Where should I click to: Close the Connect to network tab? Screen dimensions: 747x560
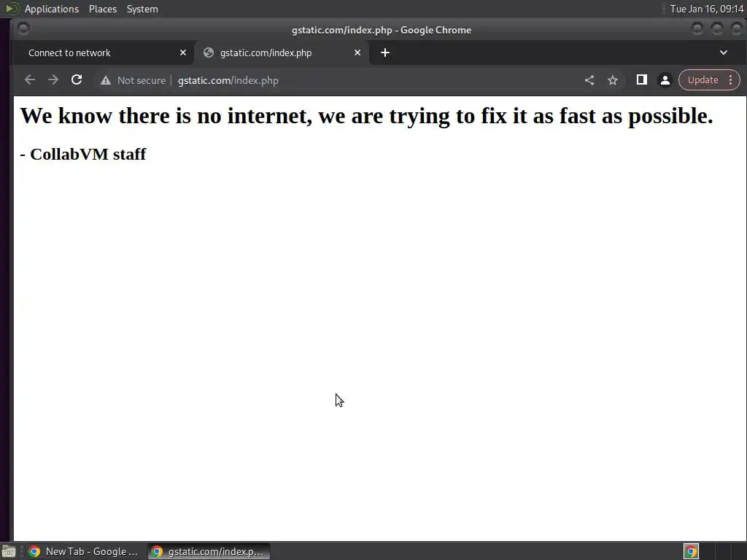[183, 52]
